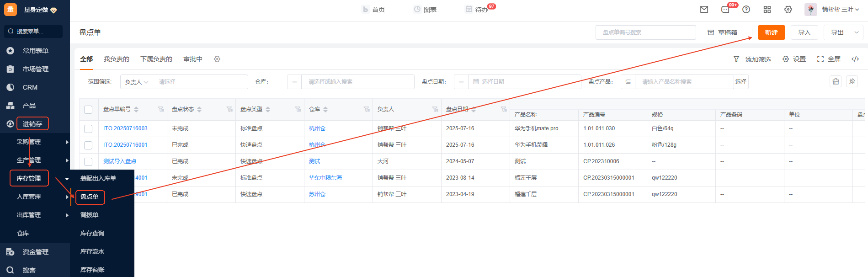The image size is (868, 277).
Task: Check the row 测试导入盘点
Action: tap(88, 162)
